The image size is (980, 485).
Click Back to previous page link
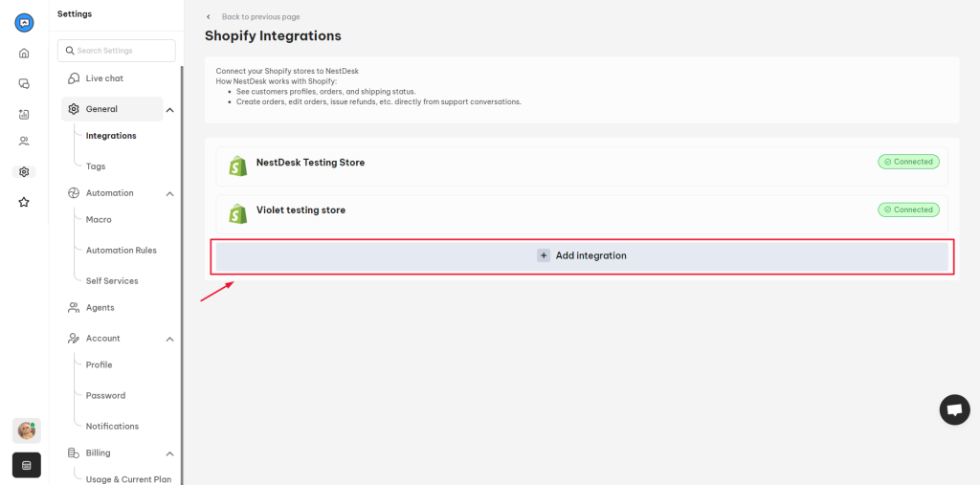(260, 17)
